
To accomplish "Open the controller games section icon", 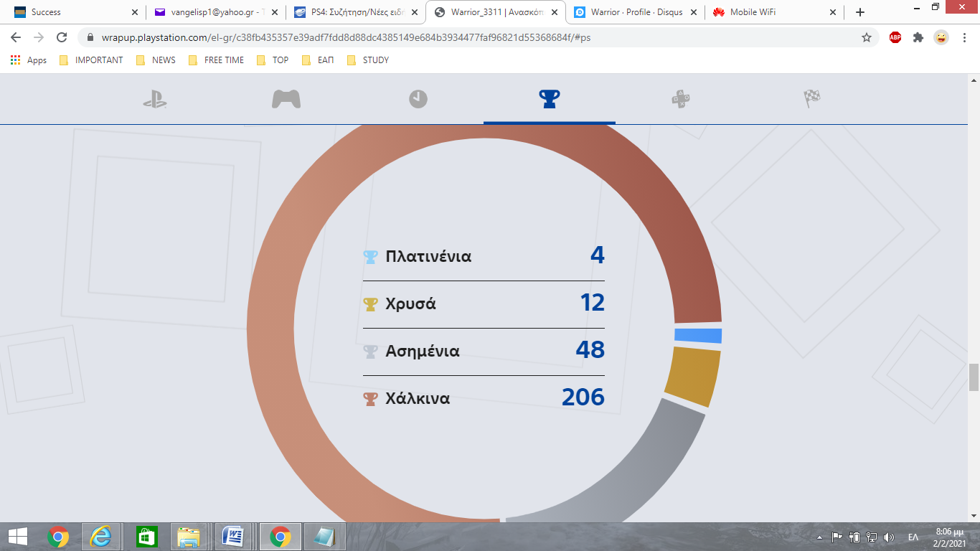I will pyautogui.click(x=286, y=99).
